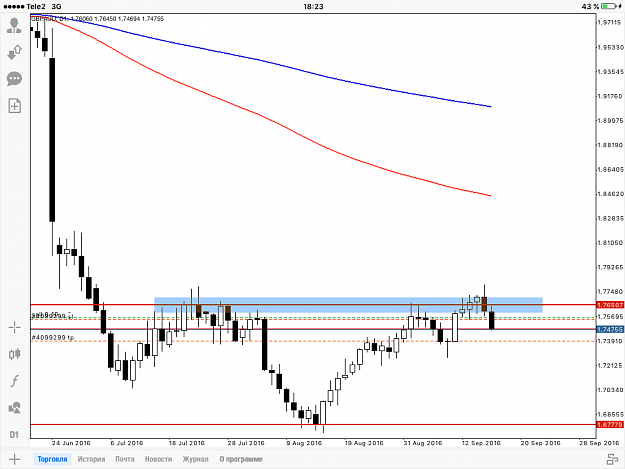This screenshot has width=625, height=469.
Task: Tap the 1.72125 price axis label
Action: point(610,365)
